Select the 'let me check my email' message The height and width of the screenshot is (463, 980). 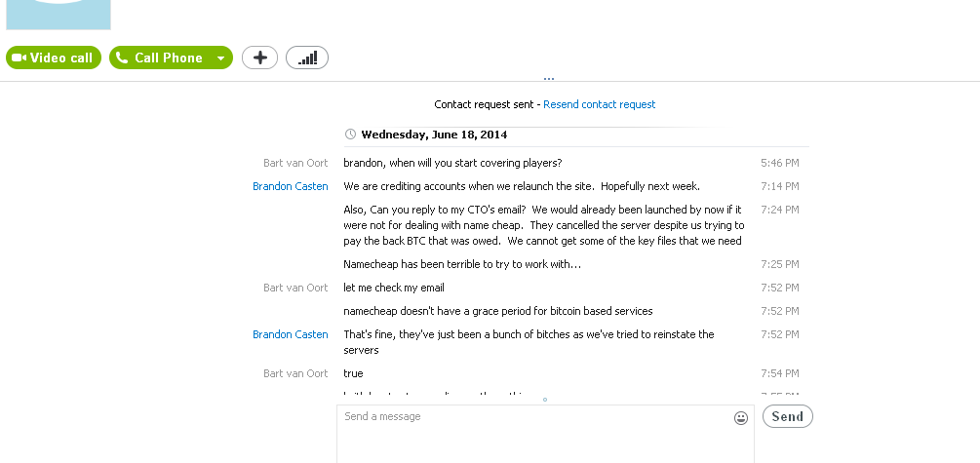pyautogui.click(x=394, y=288)
